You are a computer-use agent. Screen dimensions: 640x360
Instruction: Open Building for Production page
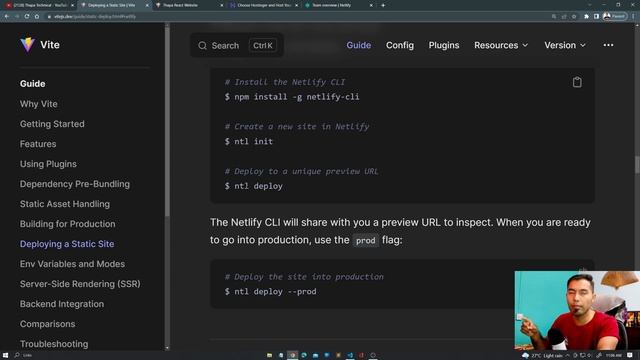coord(68,224)
